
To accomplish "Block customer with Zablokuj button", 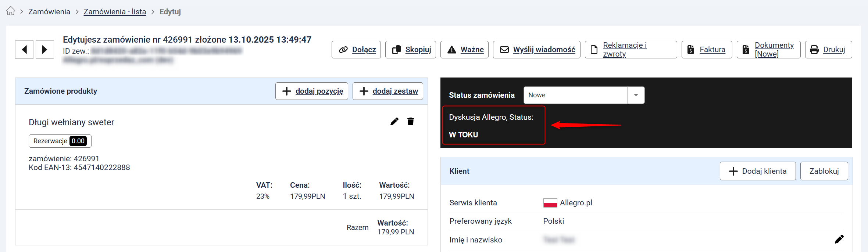I will (824, 171).
